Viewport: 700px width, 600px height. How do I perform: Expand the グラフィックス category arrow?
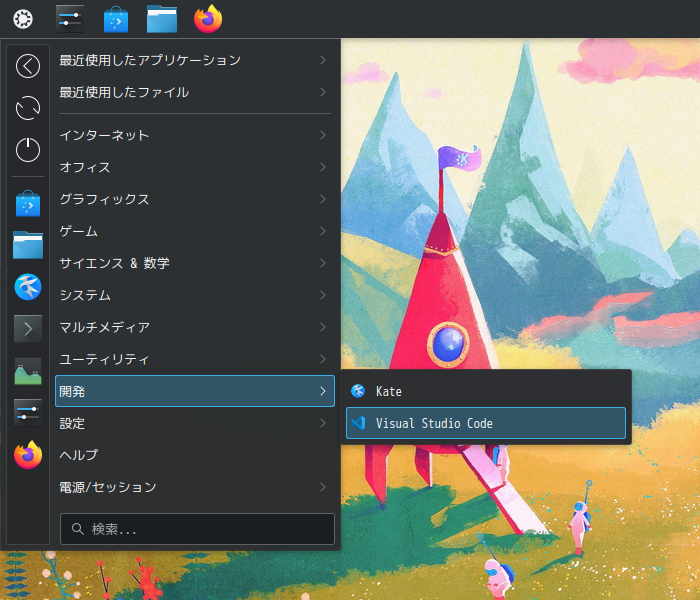click(x=323, y=199)
